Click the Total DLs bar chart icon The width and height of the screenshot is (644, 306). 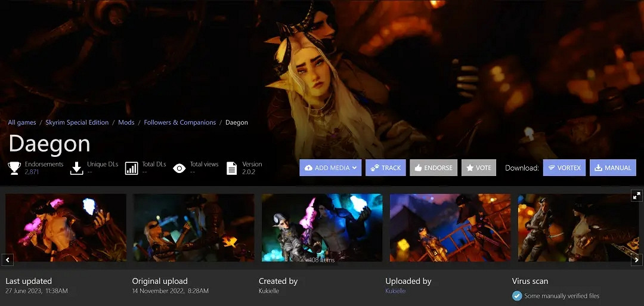click(132, 168)
